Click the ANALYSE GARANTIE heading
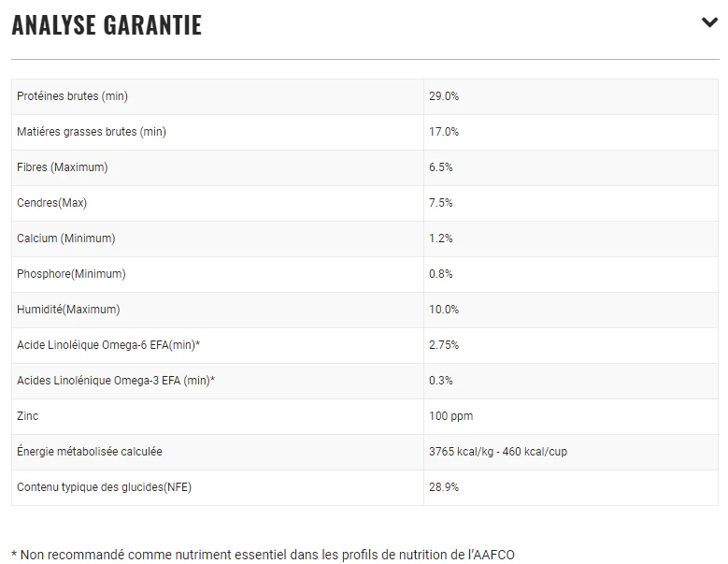 107,25
